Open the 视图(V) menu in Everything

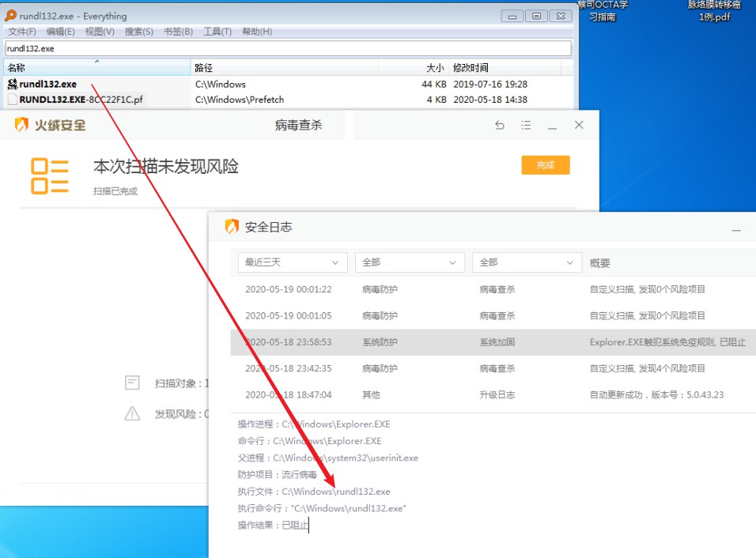click(100, 32)
